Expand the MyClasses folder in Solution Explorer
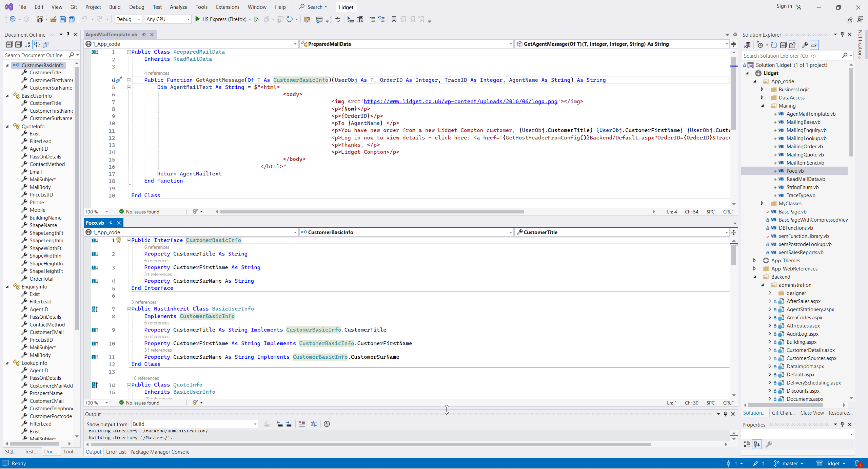Screen dimensions: 868x469 click(x=762, y=204)
